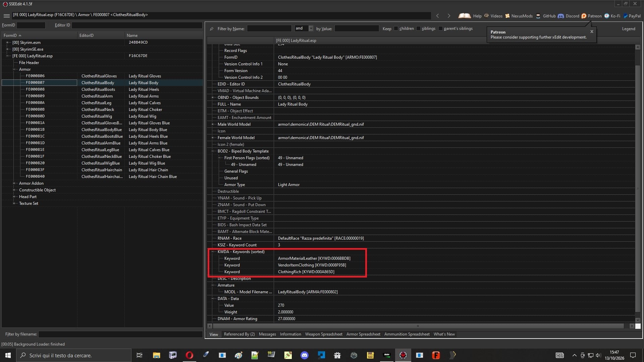
Task: Switch to Messages tab
Action: pyautogui.click(x=267, y=334)
